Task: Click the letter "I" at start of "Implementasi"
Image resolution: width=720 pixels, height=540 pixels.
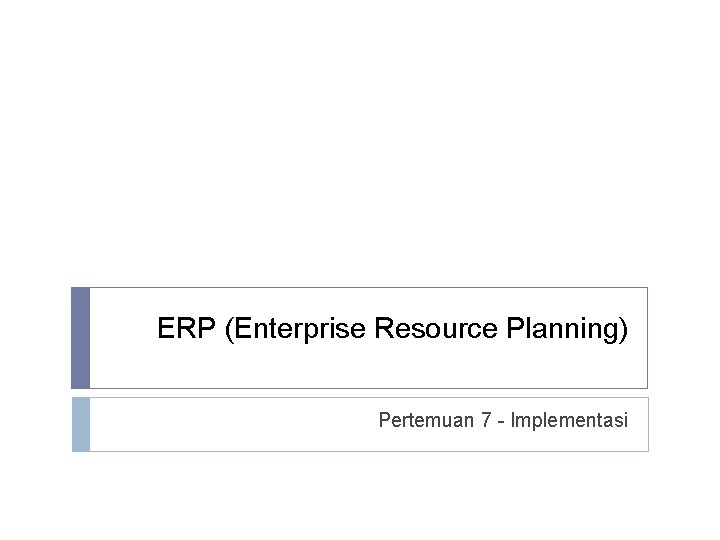Action: [512, 421]
